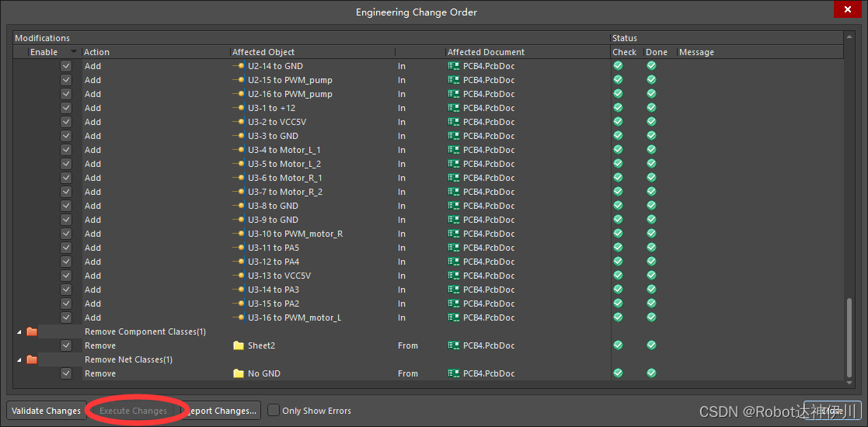Click the scrollbar down arrow
868x427 pixels.
point(849,383)
